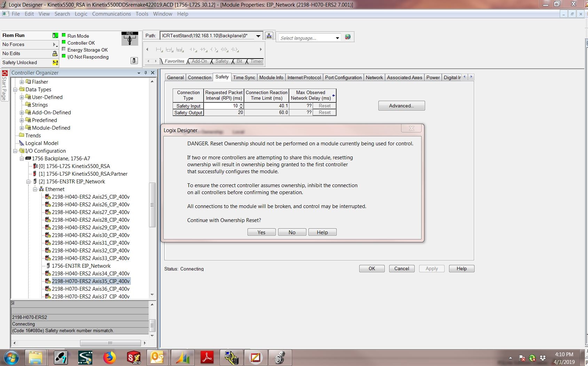The image size is (588, 366).
Task: Collapse the 1756-EN3TR EIP_Network node
Action: 29,182
